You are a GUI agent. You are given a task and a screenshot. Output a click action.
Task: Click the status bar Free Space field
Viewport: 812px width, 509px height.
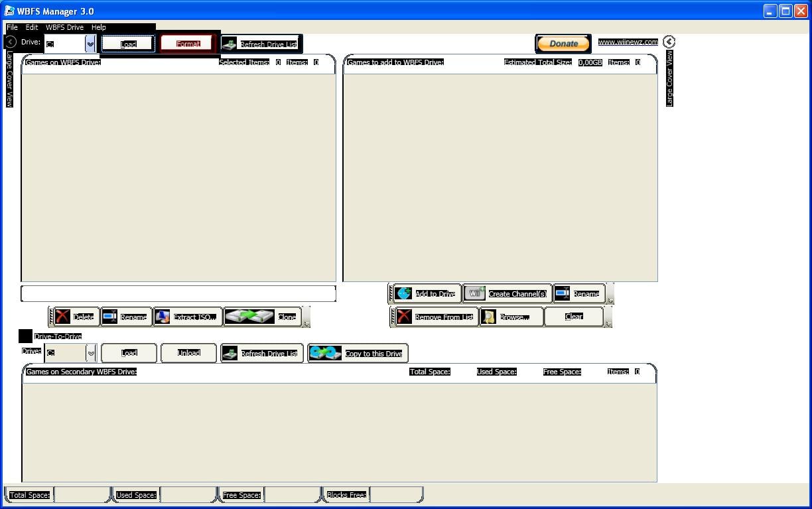coord(292,495)
